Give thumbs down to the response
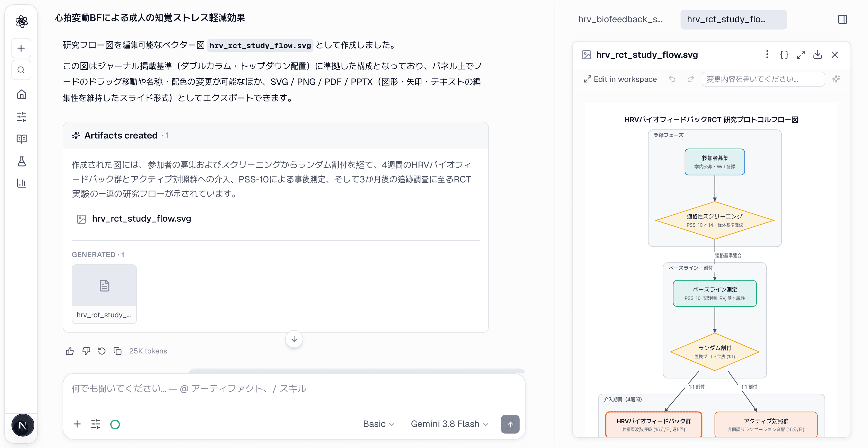Viewport: 868px width, 448px height. click(x=86, y=351)
